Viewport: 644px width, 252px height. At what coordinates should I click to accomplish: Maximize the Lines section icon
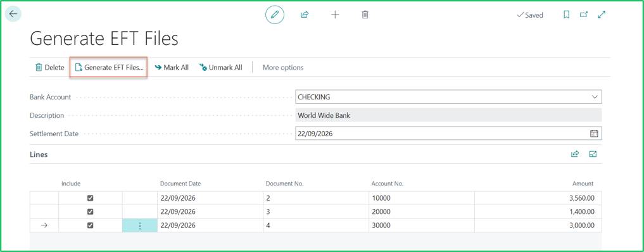[x=593, y=154]
